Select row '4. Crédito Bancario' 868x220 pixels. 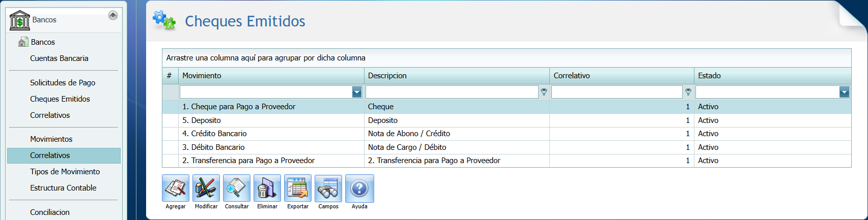(x=507, y=134)
